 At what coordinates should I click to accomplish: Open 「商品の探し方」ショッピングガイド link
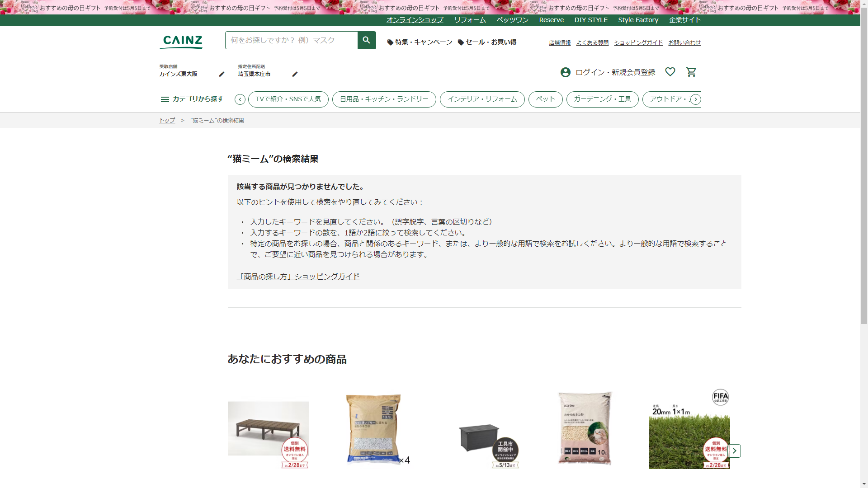298,277
